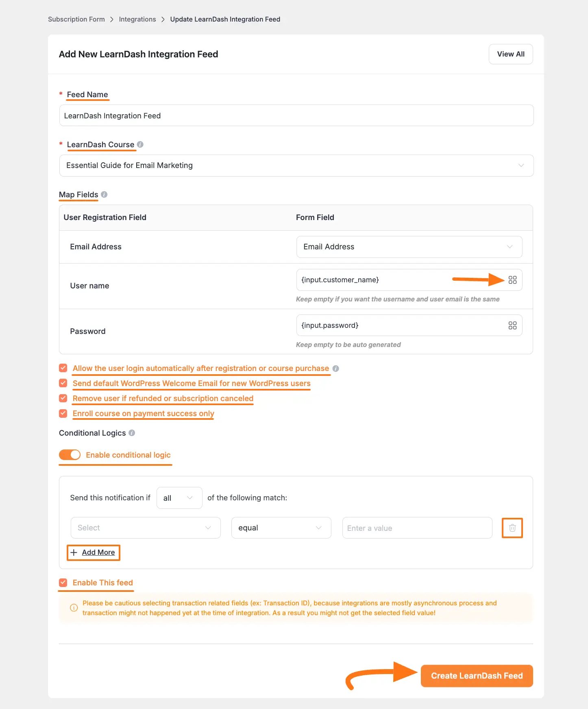Click the warning icon in the caution notice
Image resolution: width=588 pixels, height=709 pixels.
74,608
